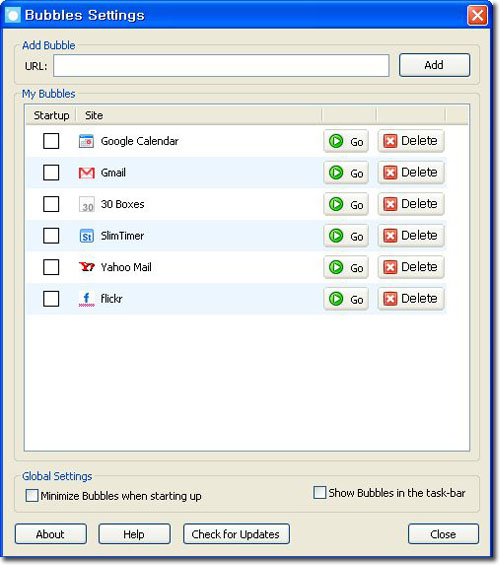Image resolution: width=500 pixels, height=565 pixels.
Task: Click Check for Updates
Action: tap(236, 534)
